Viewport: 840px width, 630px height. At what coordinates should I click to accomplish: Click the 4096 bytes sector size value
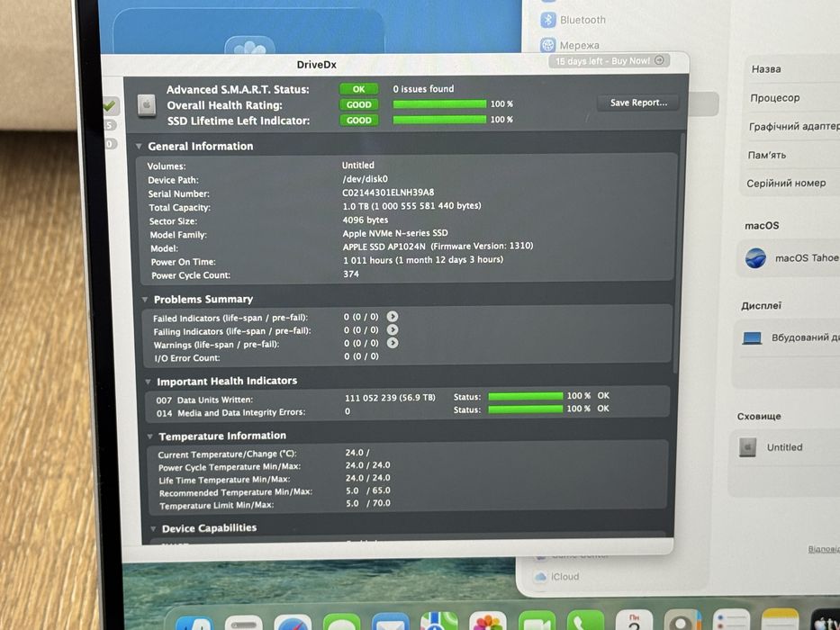[x=366, y=220]
